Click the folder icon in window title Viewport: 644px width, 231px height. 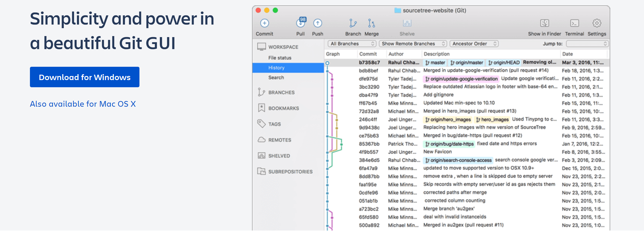coord(397,10)
